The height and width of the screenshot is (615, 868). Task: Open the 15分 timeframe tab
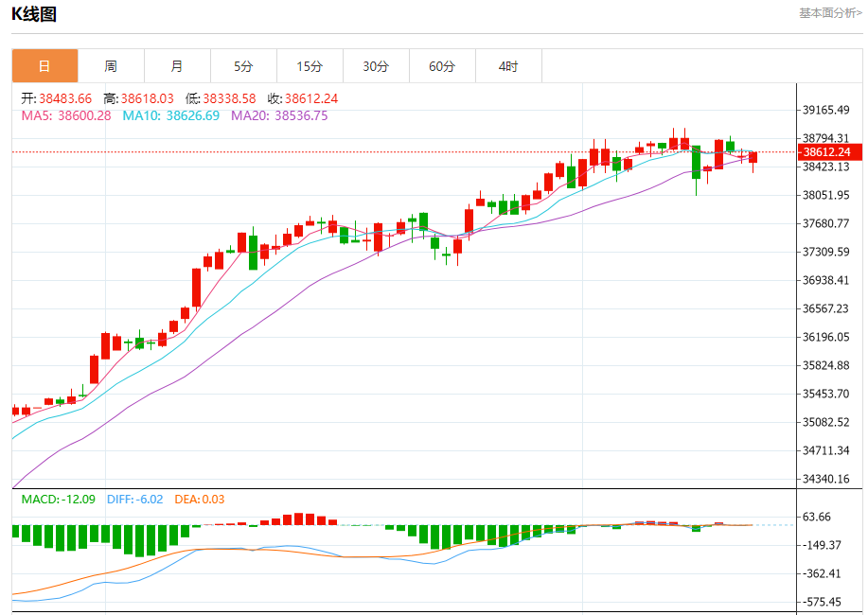[x=310, y=66]
